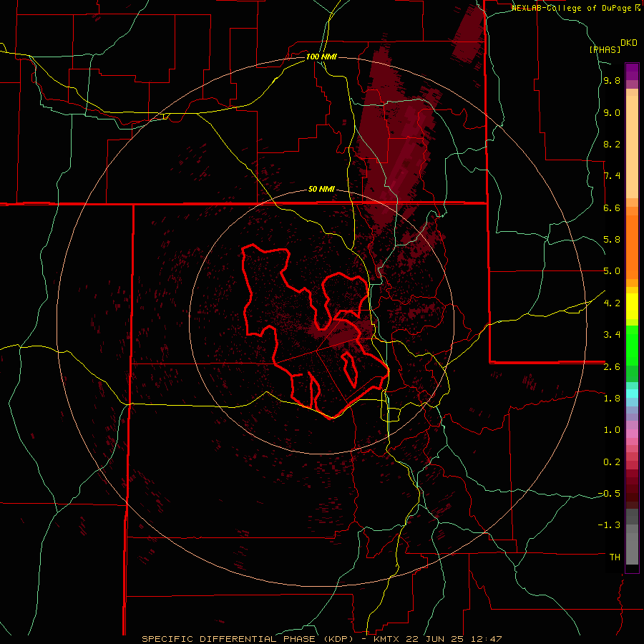Click the 3.4 scale label
Screen dimensions: 644x644
click(x=612, y=335)
